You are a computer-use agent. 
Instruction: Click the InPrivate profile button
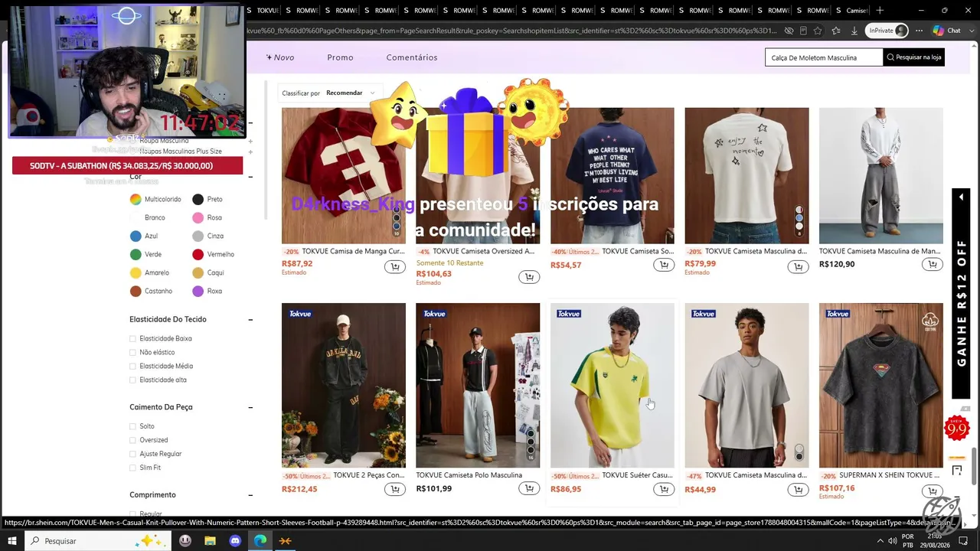pyautogui.click(x=887, y=31)
